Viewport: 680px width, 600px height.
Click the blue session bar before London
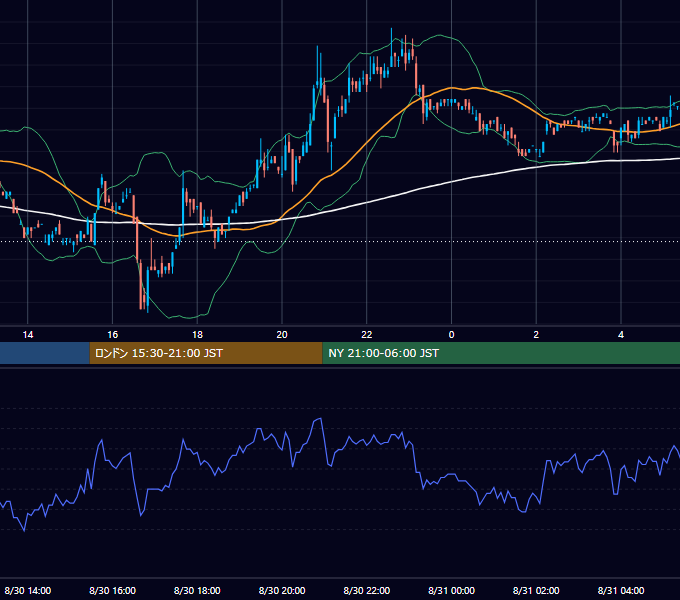pyautogui.click(x=45, y=353)
